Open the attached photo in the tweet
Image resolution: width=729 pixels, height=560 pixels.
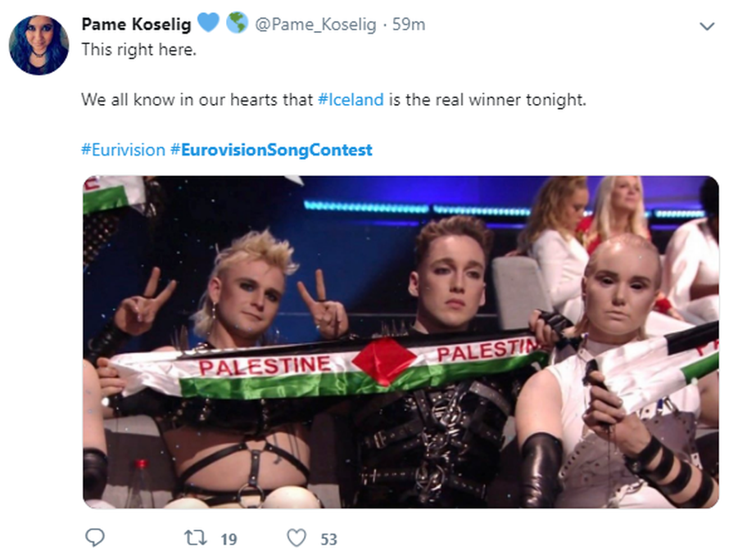401,342
